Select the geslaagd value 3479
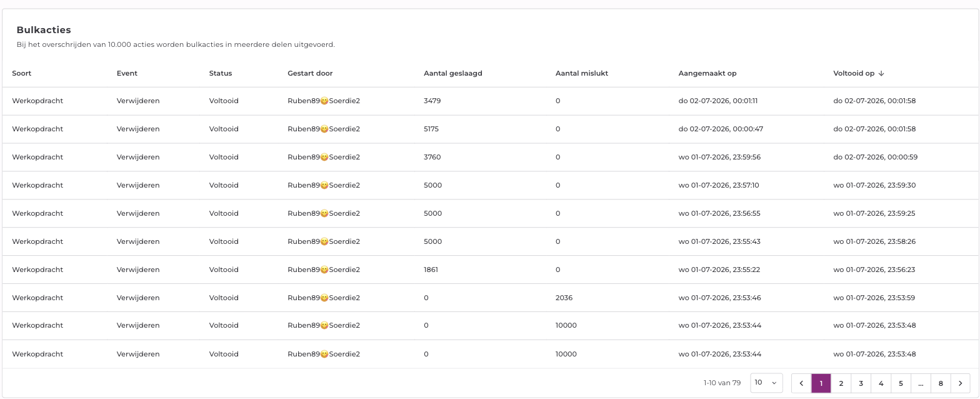 [x=432, y=101]
